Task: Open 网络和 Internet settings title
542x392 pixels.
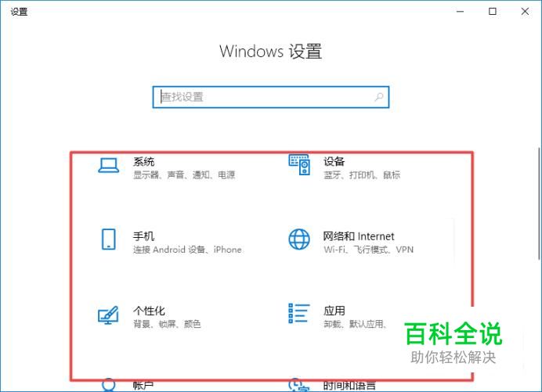Action: pyautogui.click(x=359, y=236)
